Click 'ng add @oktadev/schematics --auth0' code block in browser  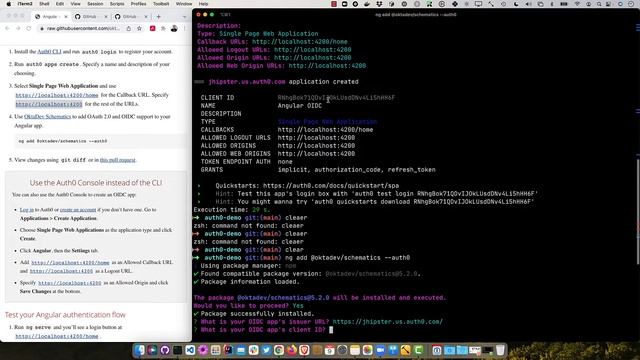coord(100,141)
